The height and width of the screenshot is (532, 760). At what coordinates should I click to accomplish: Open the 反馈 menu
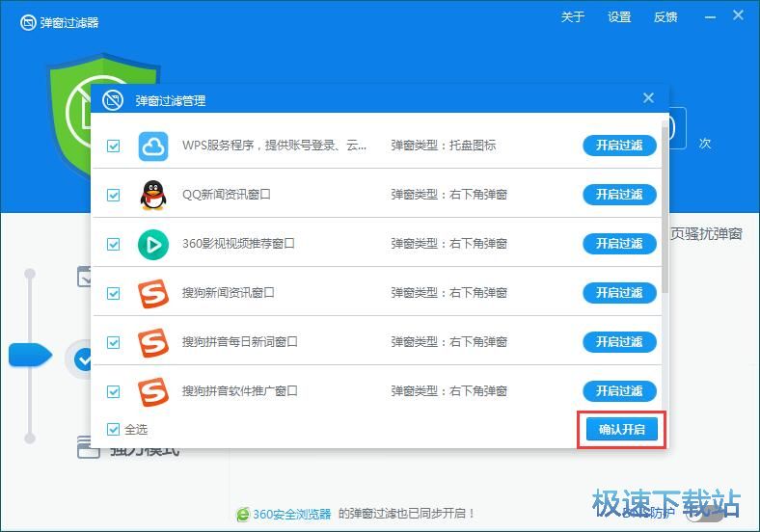pos(665,17)
